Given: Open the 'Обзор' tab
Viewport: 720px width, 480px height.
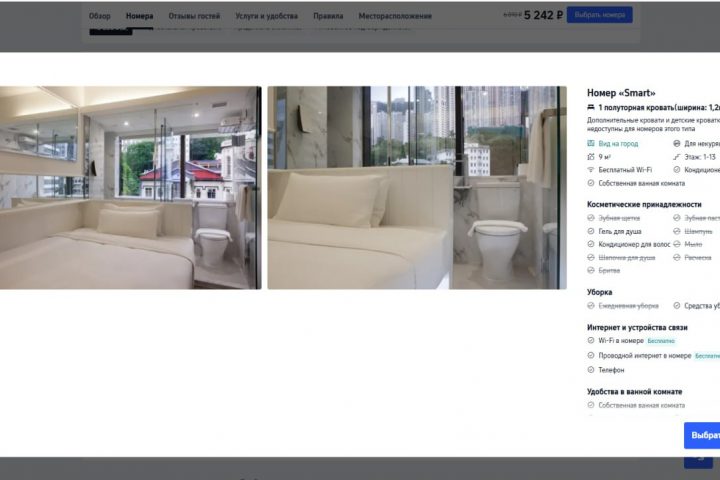Looking at the screenshot, I should coord(100,16).
